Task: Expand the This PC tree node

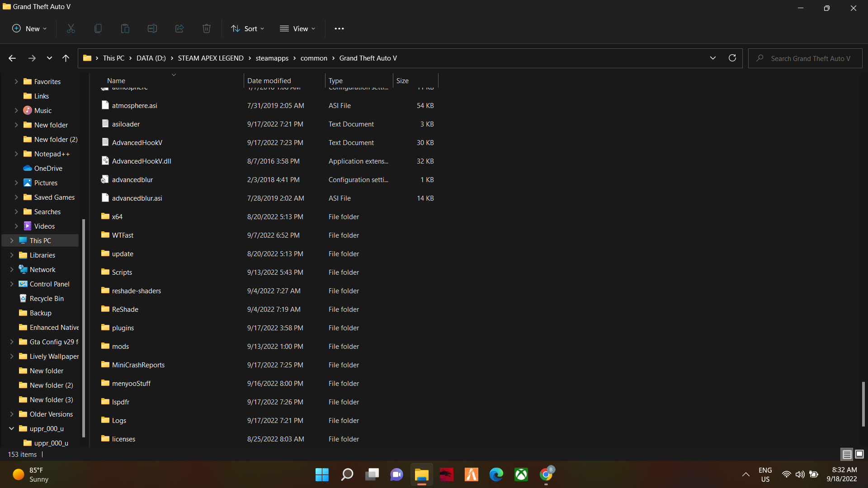Action: 11,240
